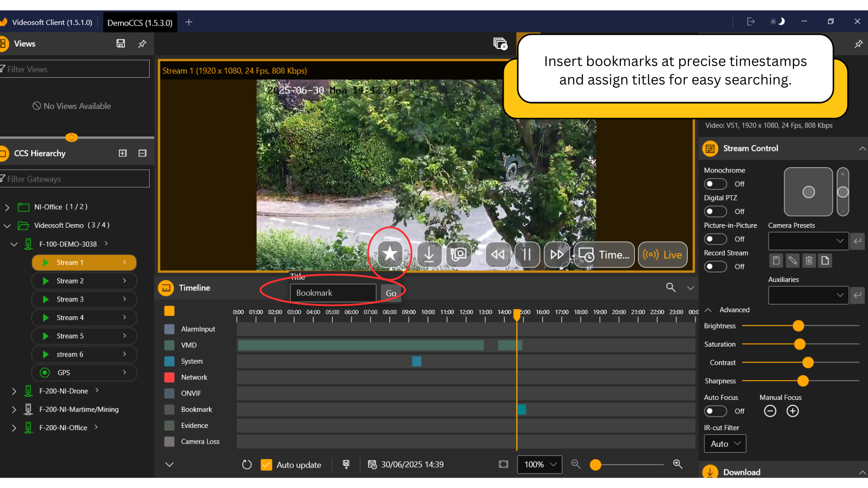
Task: Switch to Live video mode
Action: (662, 254)
